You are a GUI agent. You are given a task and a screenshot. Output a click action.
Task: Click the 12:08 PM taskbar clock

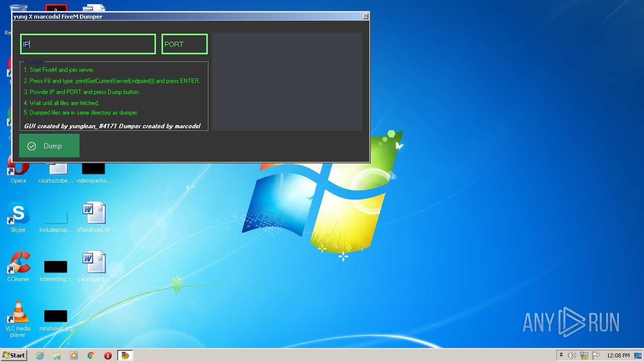[618, 355]
